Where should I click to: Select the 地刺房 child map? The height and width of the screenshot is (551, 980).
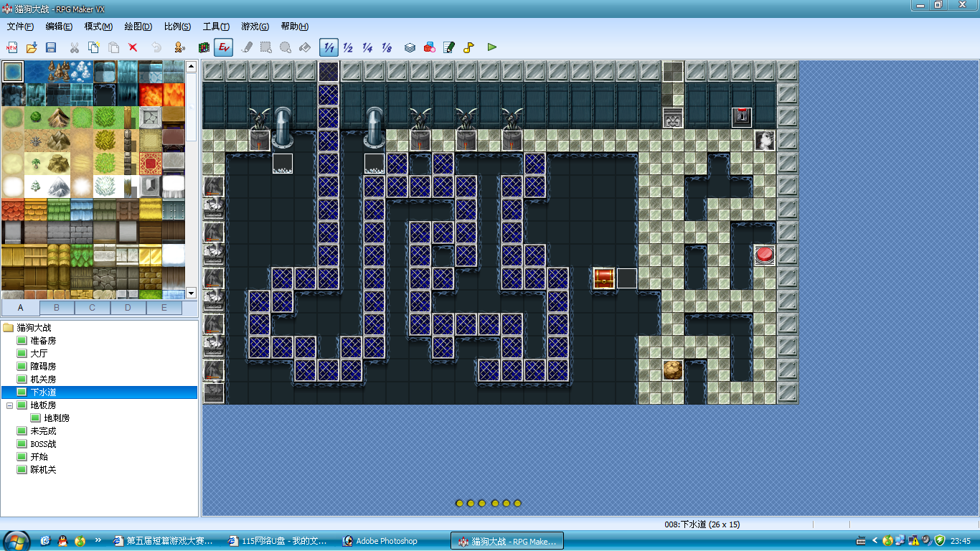(57, 418)
